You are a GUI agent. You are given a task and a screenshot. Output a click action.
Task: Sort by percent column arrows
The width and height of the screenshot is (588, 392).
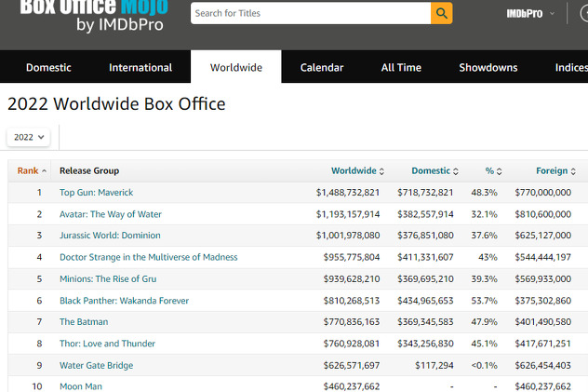tap(499, 171)
